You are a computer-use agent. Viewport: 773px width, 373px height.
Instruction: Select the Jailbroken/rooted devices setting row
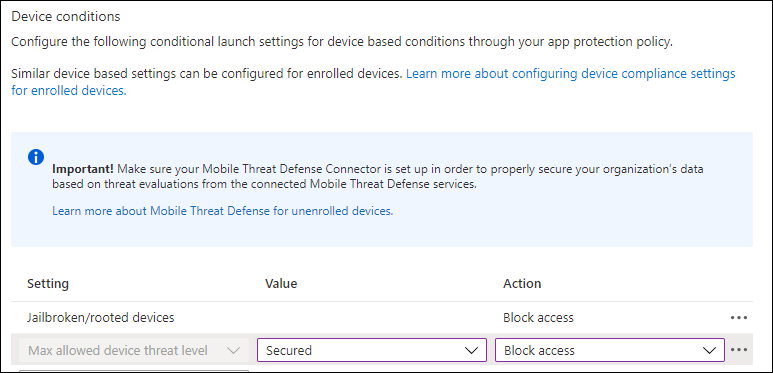tap(382, 318)
